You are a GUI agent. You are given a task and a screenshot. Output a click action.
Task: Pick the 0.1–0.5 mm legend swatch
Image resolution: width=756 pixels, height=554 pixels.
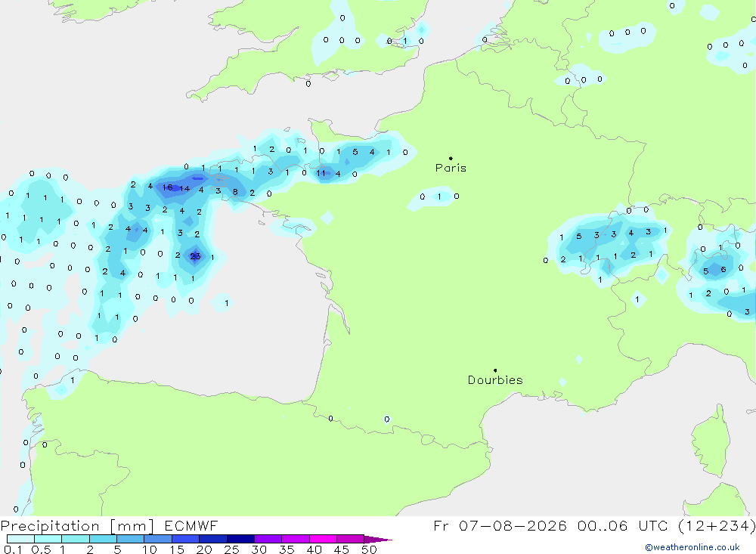coord(20,539)
